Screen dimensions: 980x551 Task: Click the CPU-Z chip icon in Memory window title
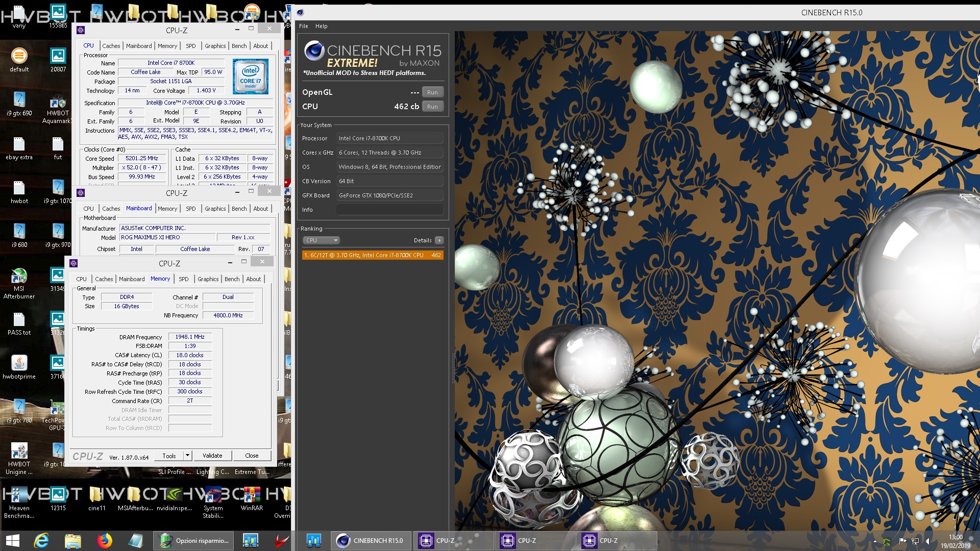tap(73, 263)
